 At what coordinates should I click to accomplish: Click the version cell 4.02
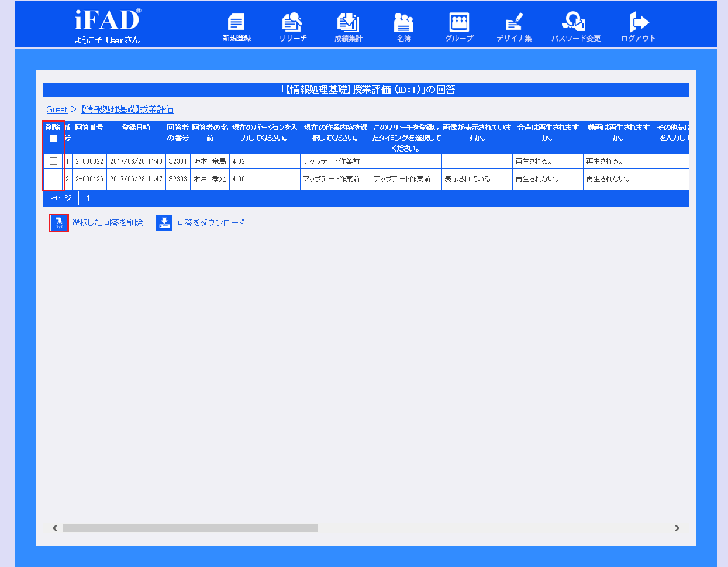pos(265,161)
